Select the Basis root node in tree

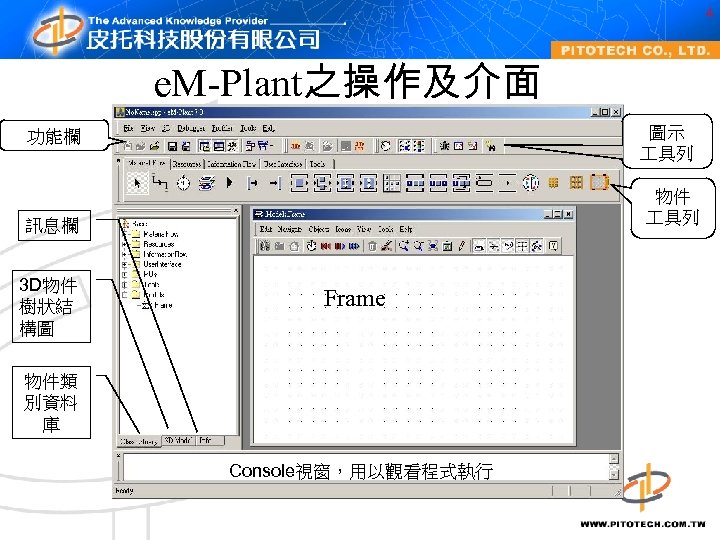click(x=140, y=224)
